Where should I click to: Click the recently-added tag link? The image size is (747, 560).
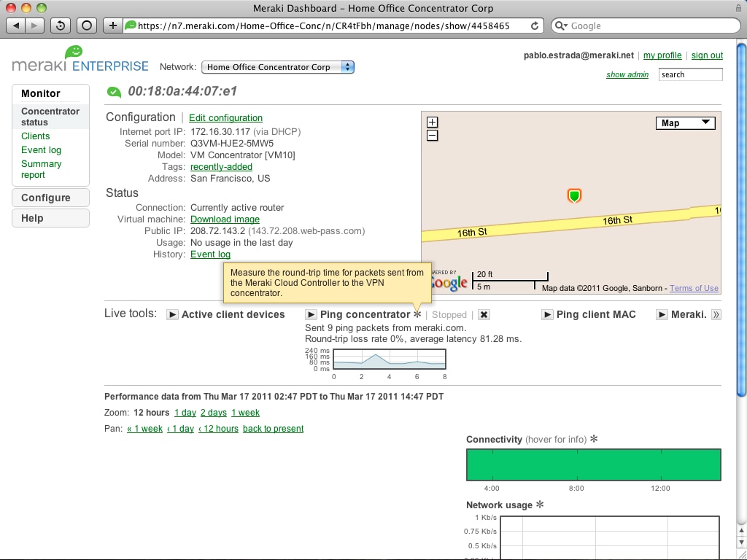222,167
